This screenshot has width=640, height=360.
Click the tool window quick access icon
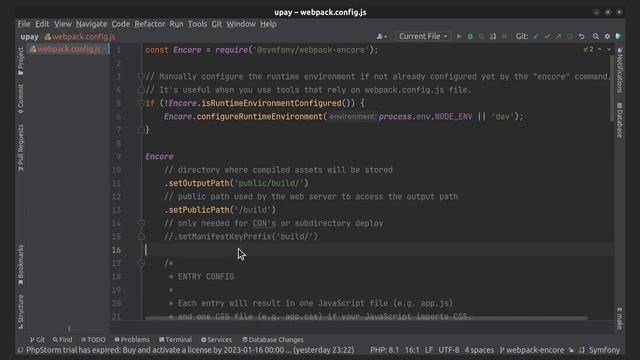[x=20, y=350]
